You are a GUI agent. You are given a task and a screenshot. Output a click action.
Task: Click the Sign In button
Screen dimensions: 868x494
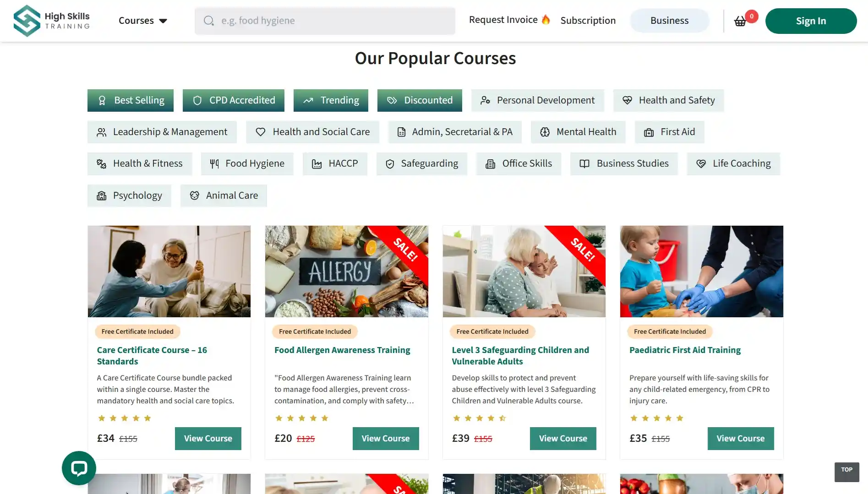tap(811, 21)
